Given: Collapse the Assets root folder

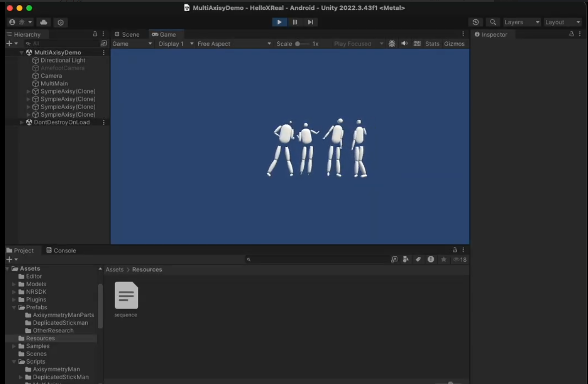Looking at the screenshot, I should [x=8, y=269].
